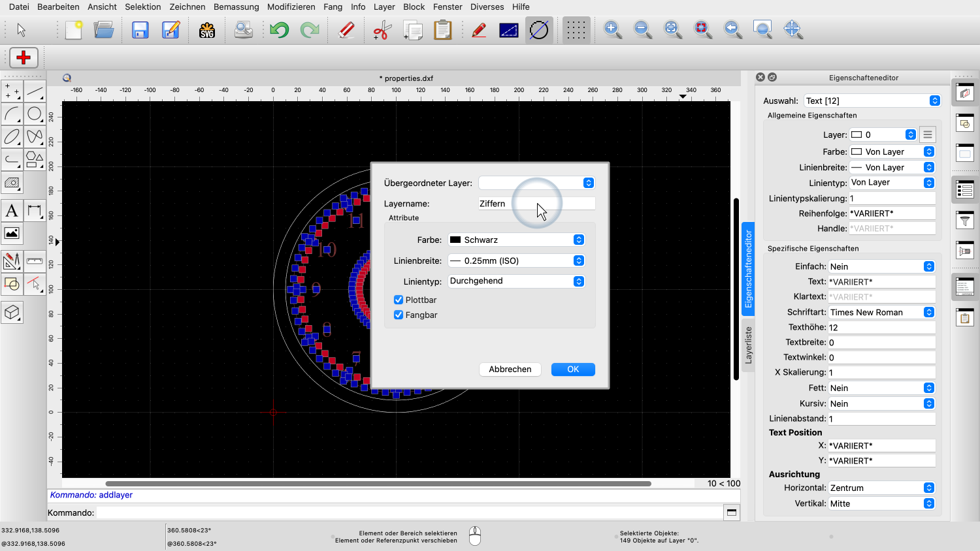Image resolution: width=980 pixels, height=551 pixels.
Task: Open the Zeichnen menu
Action: coord(187,7)
